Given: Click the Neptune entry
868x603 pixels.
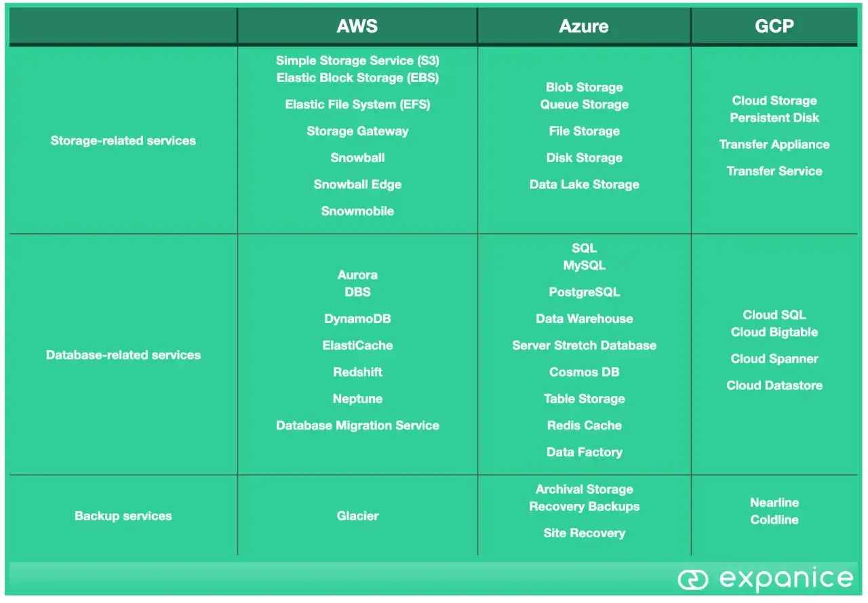Looking at the screenshot, I should click(x=357, y=399).
